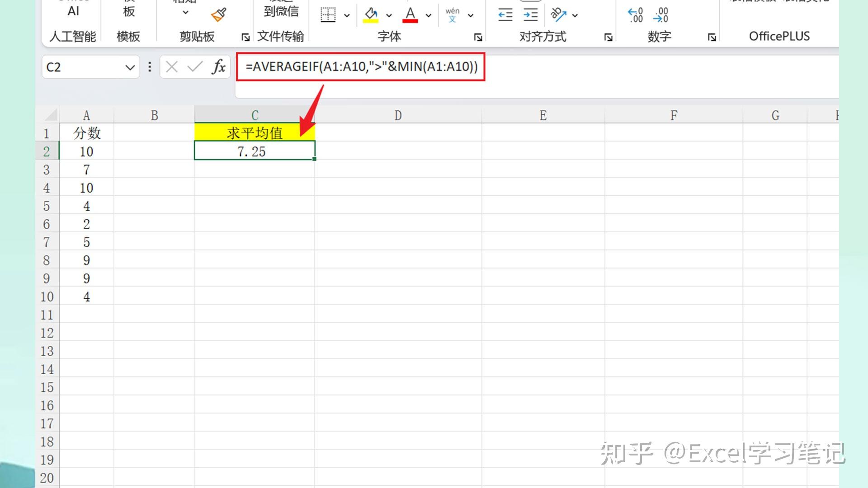Viewport: 868px width, 488px height.
Task: Click the increase decimal places icon
Action: click(635, 15)
